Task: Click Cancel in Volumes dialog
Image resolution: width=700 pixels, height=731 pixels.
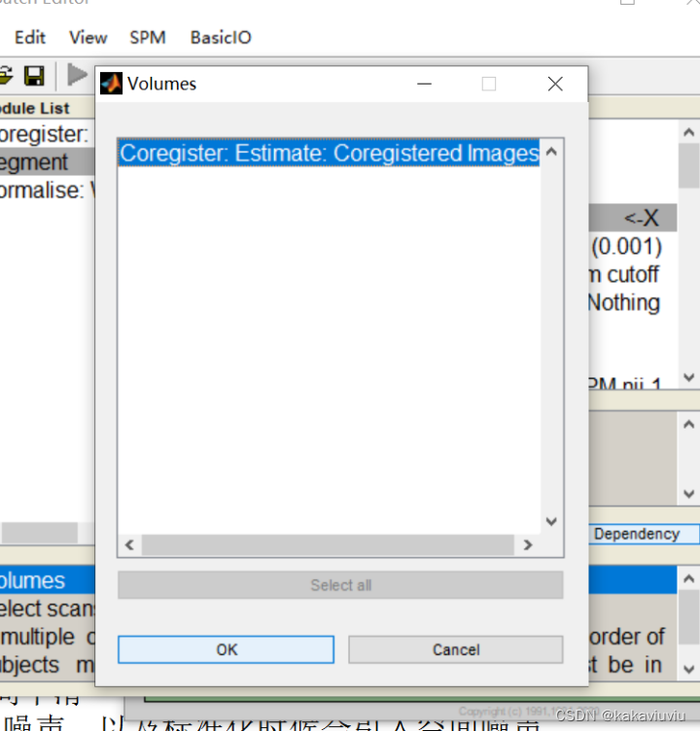Action: click(x=456, y=649)
